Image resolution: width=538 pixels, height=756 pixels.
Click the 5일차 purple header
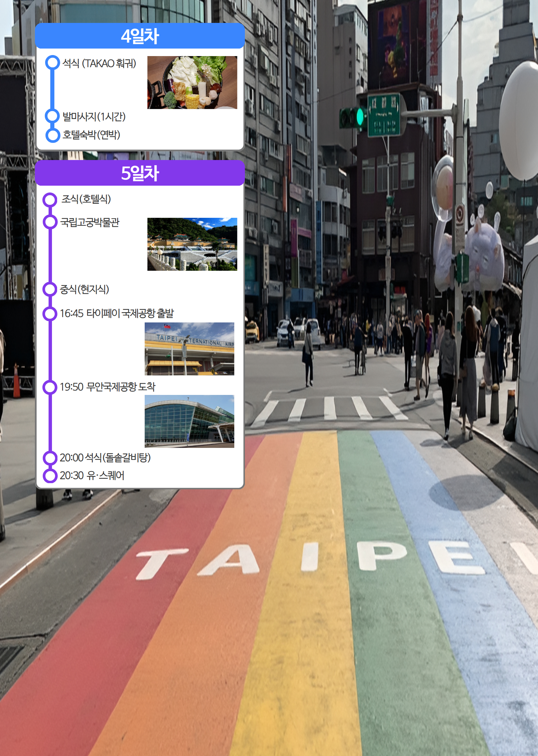(140, 173)
